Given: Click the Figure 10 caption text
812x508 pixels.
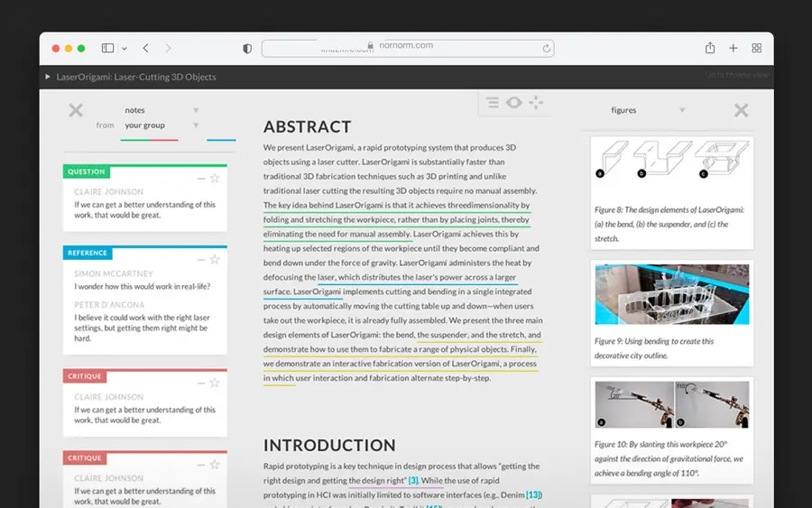Looking at the screenshot, I should [x=669, y=458].
